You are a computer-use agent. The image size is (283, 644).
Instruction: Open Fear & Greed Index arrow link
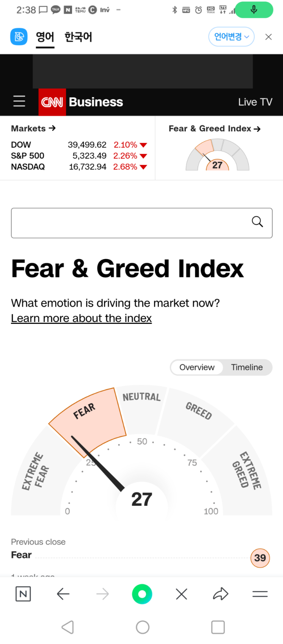point(214,129)
